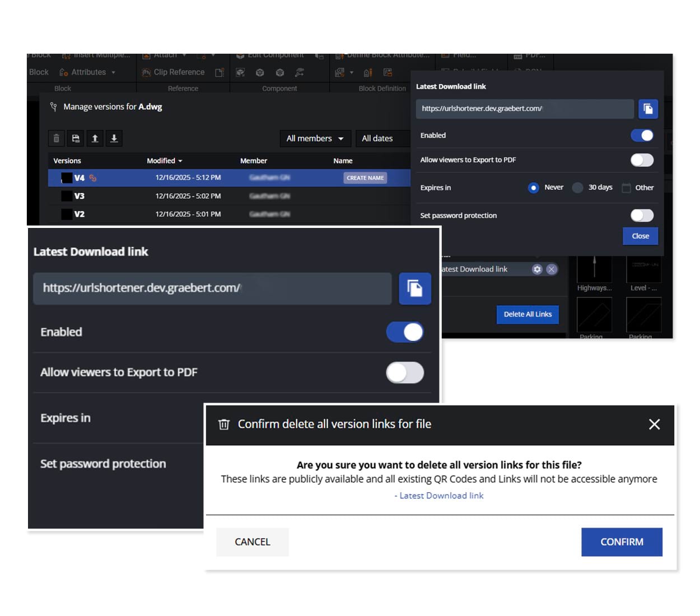Click the floppy-disk save version icon
Viewport: 700px width, 616px height.
76,138
